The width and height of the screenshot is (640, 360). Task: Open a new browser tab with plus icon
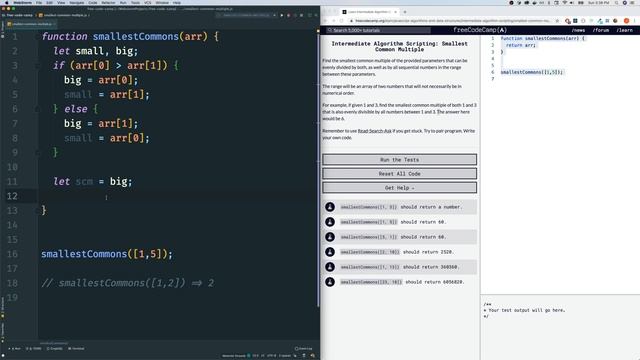pyautogui.click(x=405, y=12)
